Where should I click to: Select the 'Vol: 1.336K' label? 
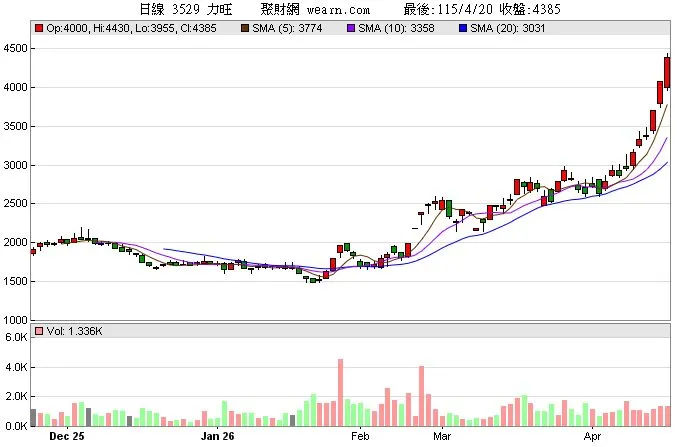[75, 331]
